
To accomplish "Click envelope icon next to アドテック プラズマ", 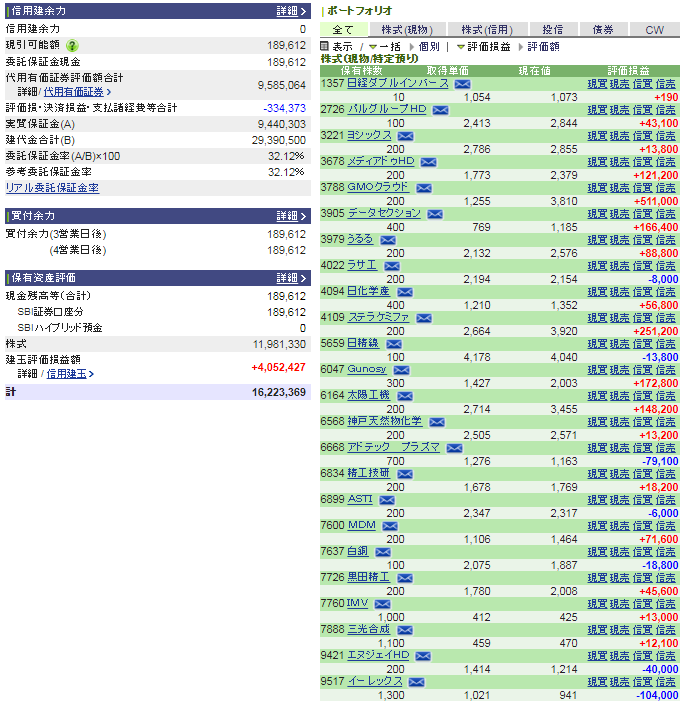I will [x=454, y=449].
